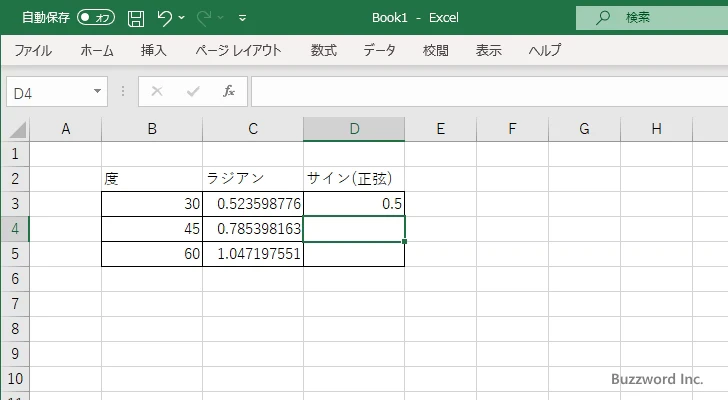Open the 挿入 (Insert) ribbon tab
728x400 pixels.
(x=153, y=50)
